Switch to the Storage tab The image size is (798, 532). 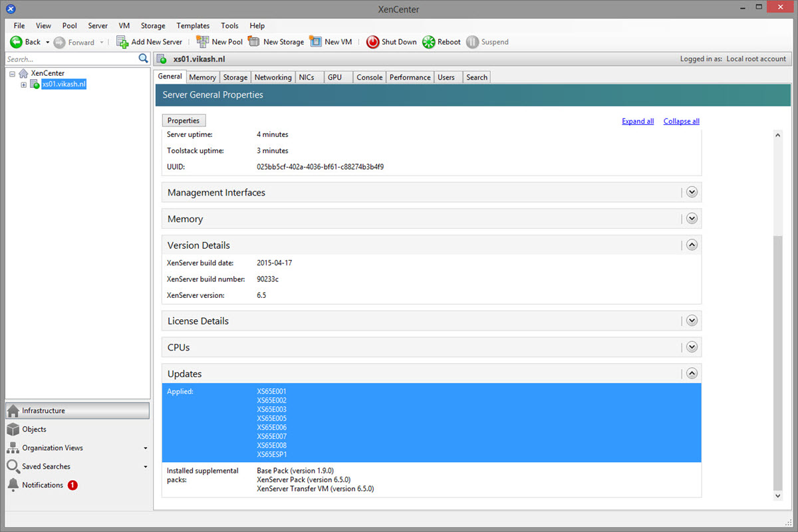pos(235,77)
